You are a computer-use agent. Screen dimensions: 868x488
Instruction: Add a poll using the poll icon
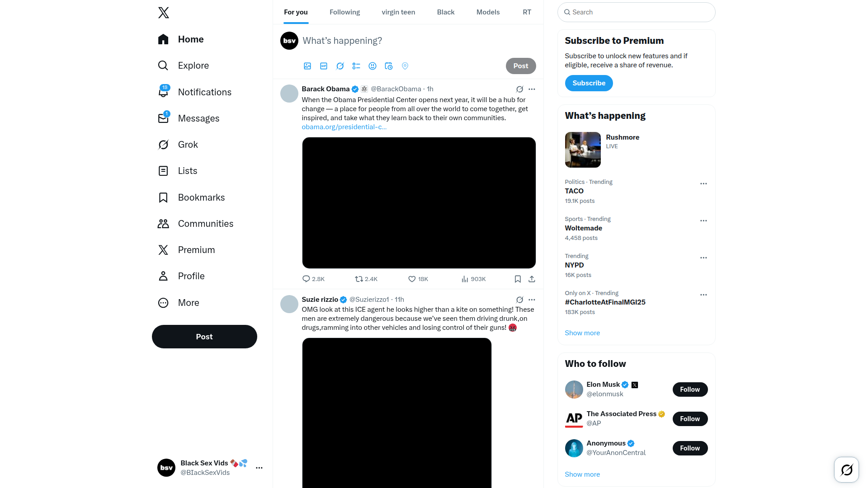click(x=356, y=66)
